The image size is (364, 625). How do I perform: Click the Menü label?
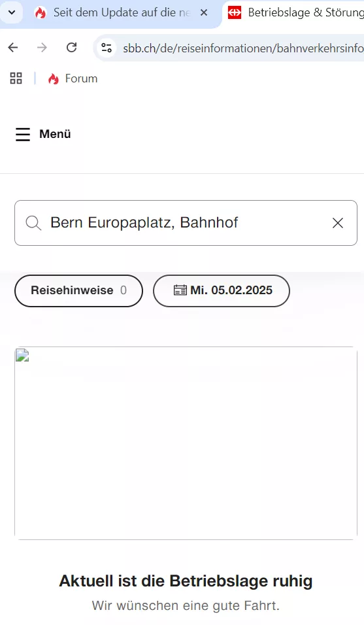pos(55,134)
